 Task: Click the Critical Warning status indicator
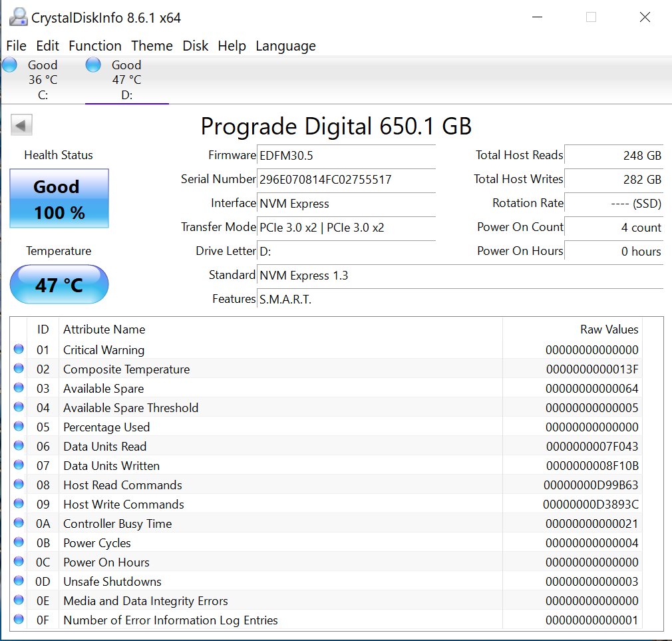(19, 349)
